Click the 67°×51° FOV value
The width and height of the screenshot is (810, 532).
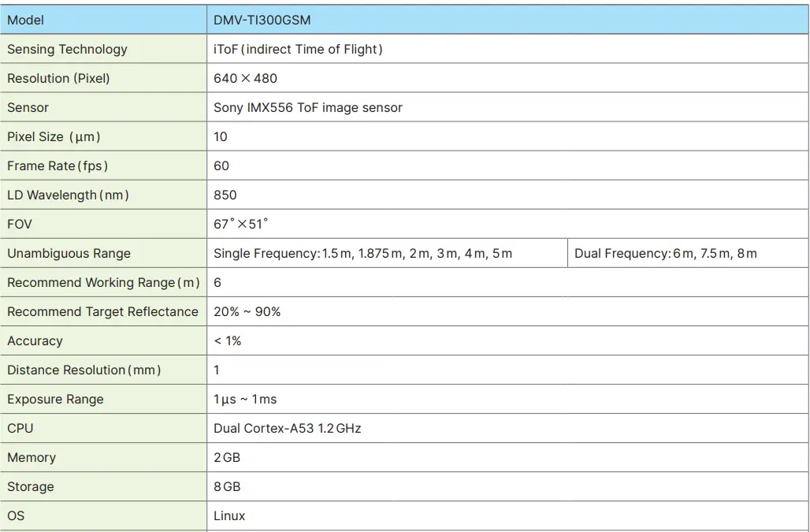[x=240, y=224]
